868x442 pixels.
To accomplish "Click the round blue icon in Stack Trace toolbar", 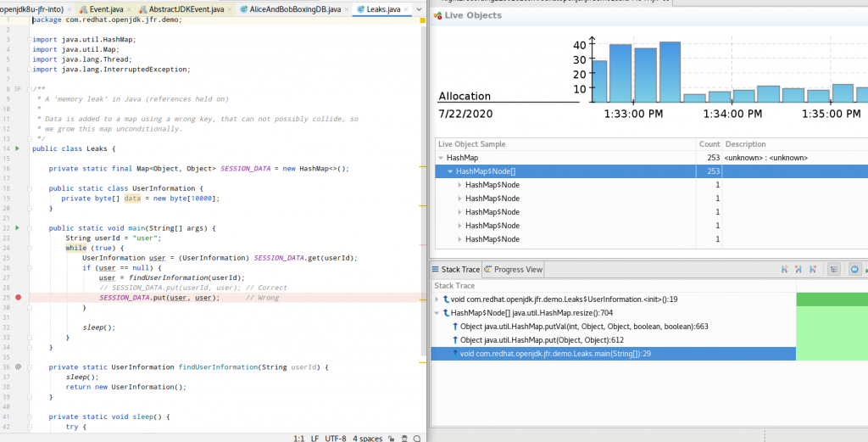I will click(854, 269).
